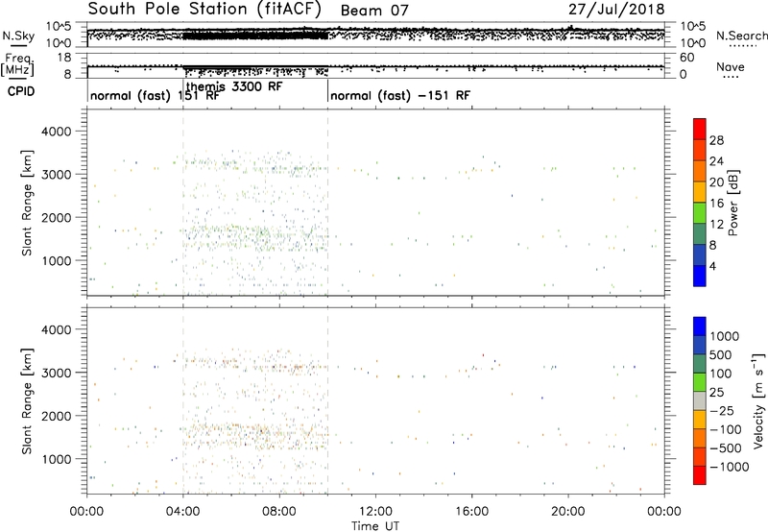The image size is (768, 532).
Task: Click the 04:00 time tick label
Action: pyautogui.click(x=183, y=512)
